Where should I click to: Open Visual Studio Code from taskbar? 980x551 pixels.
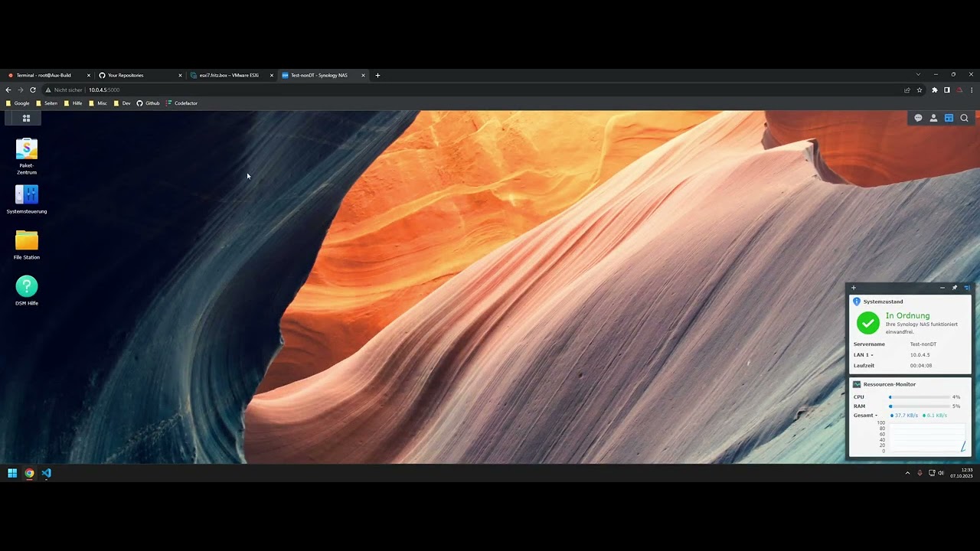[46, 473]
